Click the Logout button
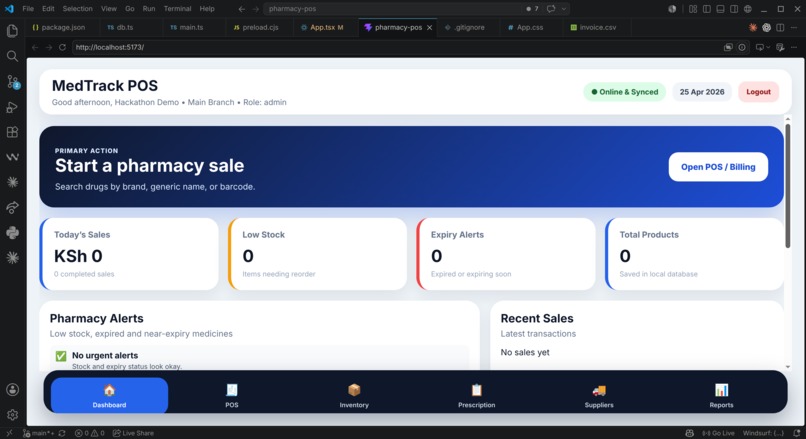The image size is (806, 439). point(758,92)
